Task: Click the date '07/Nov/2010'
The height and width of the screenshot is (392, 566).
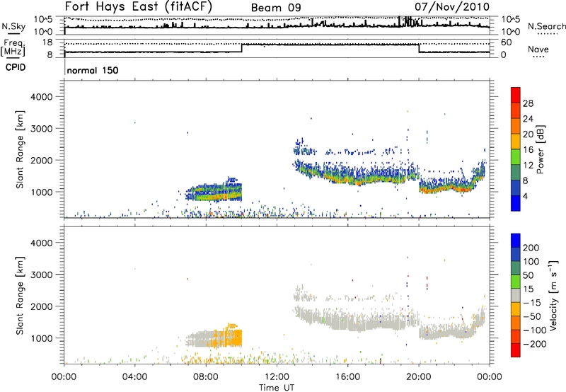Action: click(452, 7)
